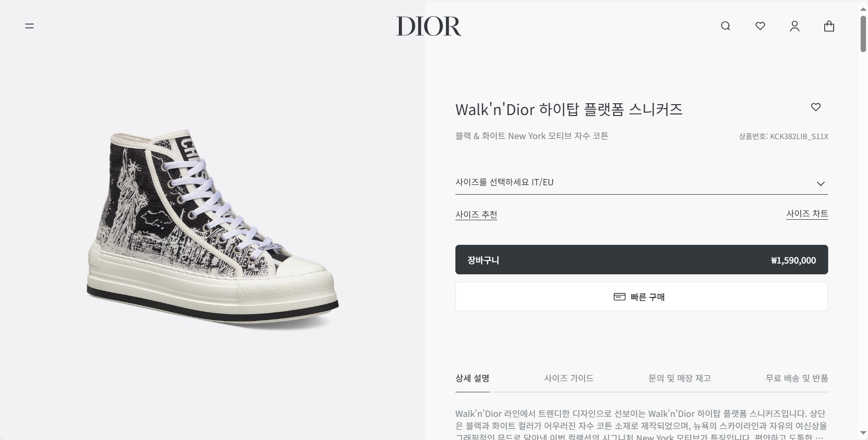868x440 pixels.
Task: Open the search magnifier icon
Action: point(725,26)
